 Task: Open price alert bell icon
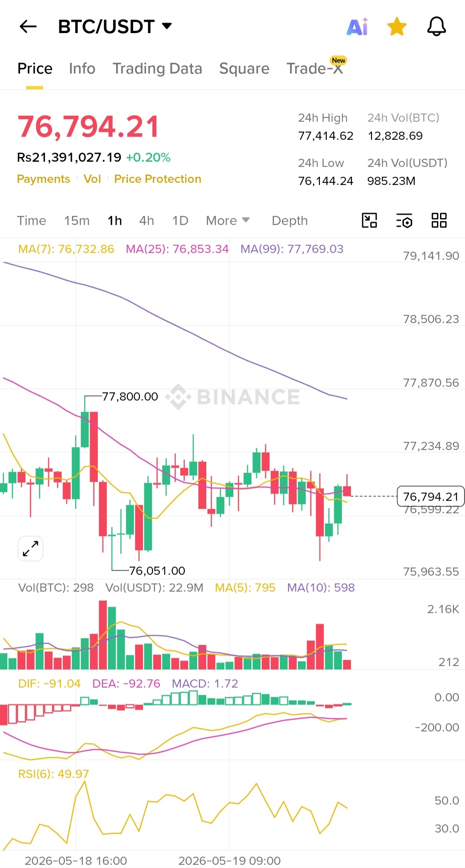pos(436,27)
